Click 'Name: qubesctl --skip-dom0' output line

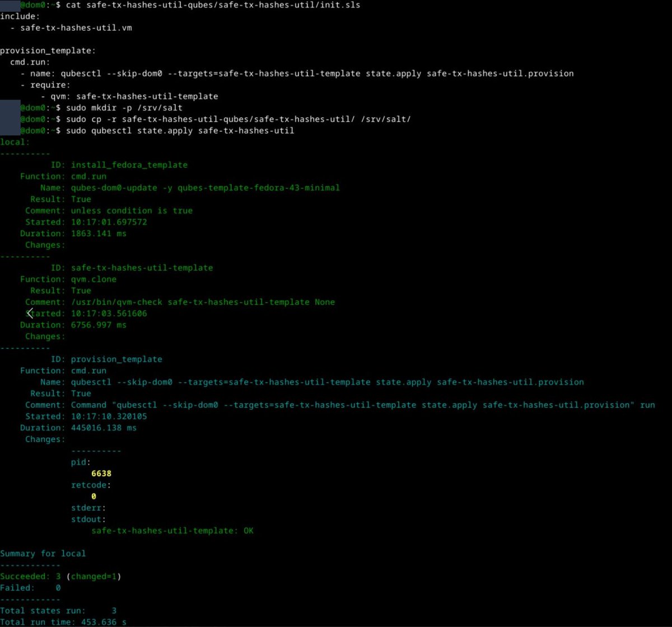pyautogui.click(x=312, y=382)
